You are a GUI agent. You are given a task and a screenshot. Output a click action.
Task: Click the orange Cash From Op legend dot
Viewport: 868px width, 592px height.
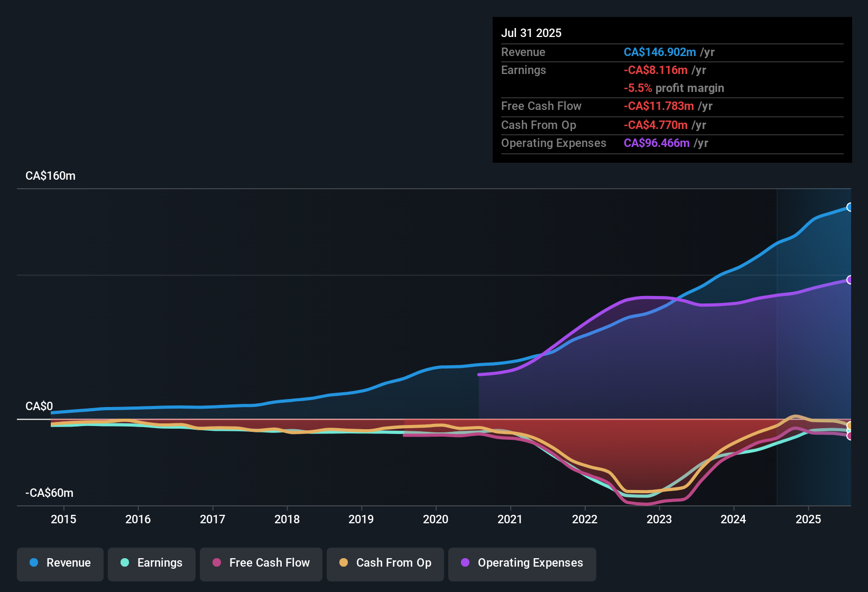coord(344,563)
